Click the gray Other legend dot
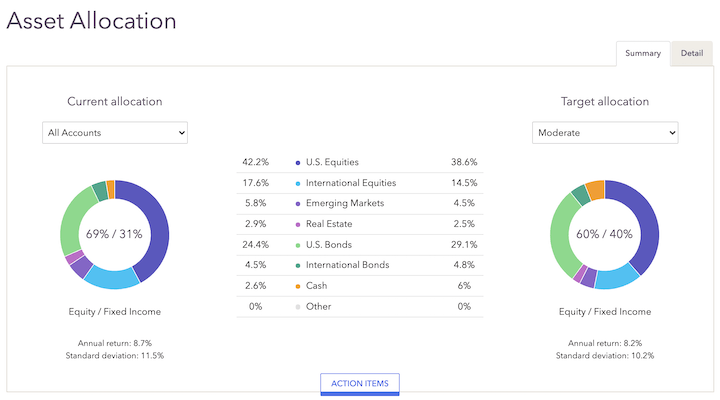Viewport: 720px width, 400px height. click(x=299, y=306)
